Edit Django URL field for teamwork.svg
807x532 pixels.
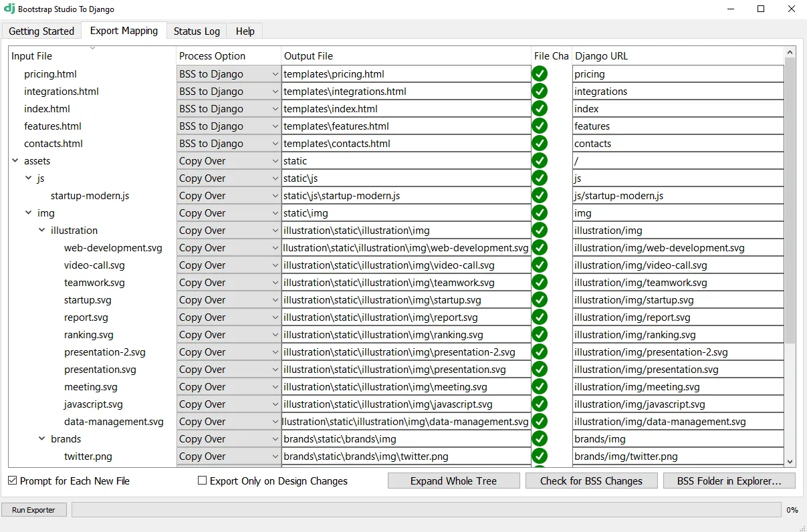point(678,282)
